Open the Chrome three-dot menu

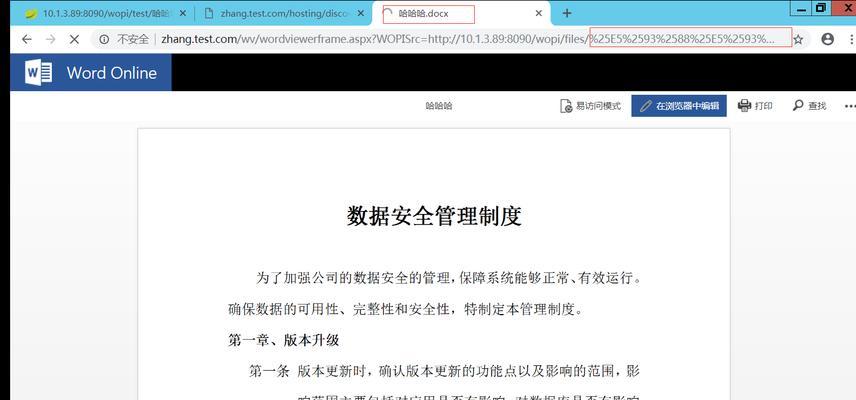click(852, 39)
